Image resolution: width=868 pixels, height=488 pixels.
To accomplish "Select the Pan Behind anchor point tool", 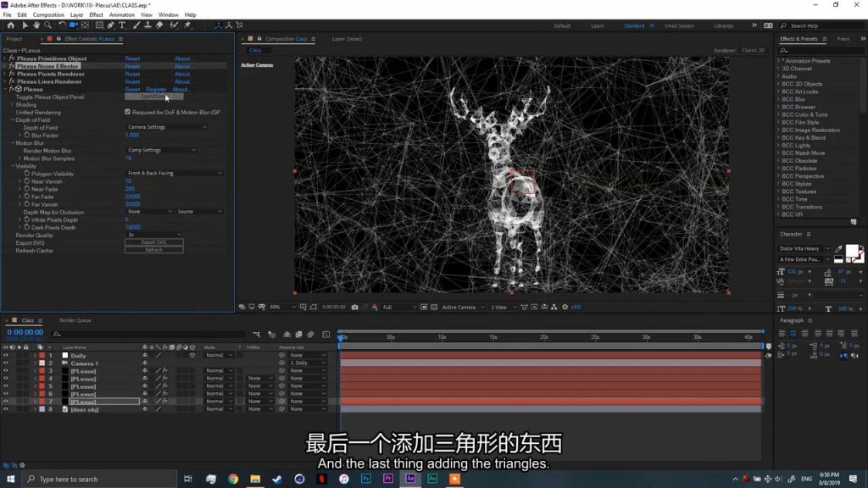I will pos(85,25).
